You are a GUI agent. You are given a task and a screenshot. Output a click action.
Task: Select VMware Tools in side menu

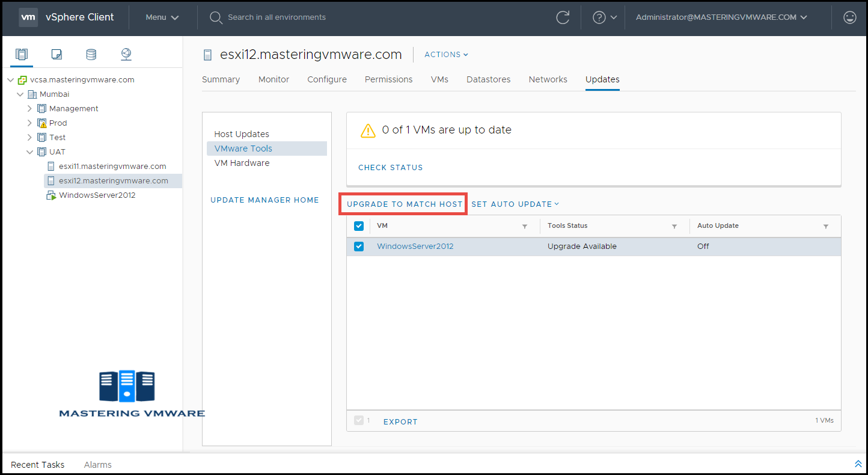click(267, 149)
